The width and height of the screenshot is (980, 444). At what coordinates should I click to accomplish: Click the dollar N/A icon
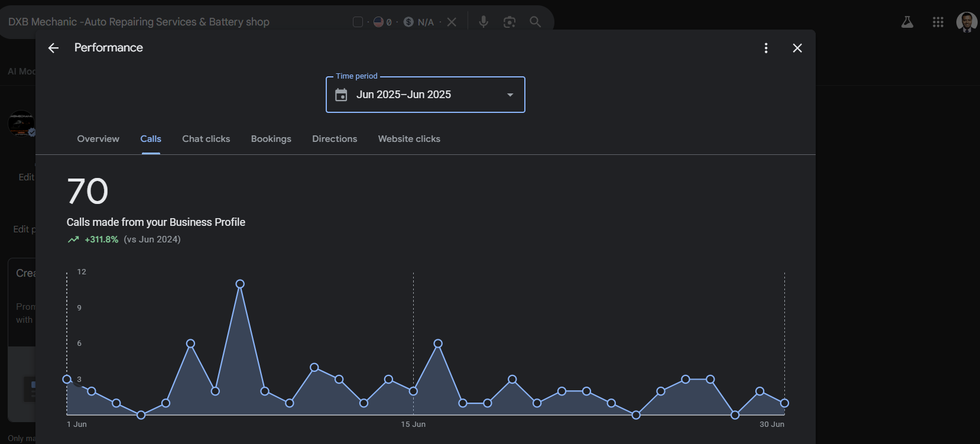coord(408,22)
